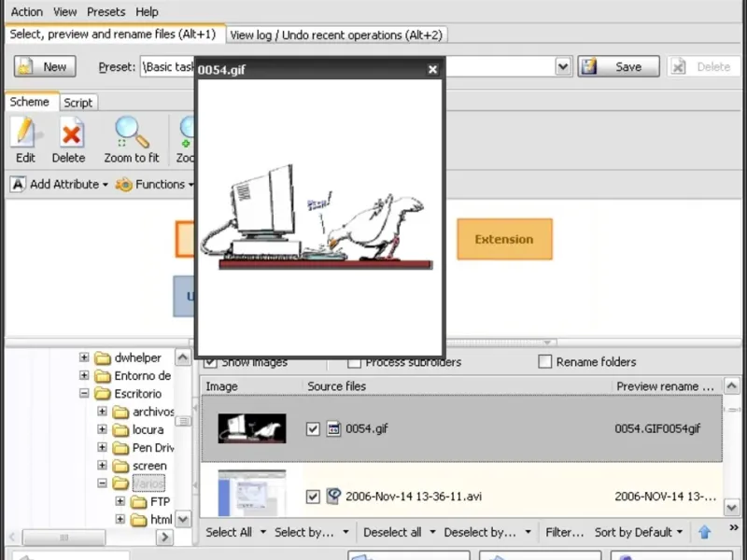The height and width of the screenshot is (560, 747).
Task: Toggle the Show images checkbox
Action: [210, 363]
